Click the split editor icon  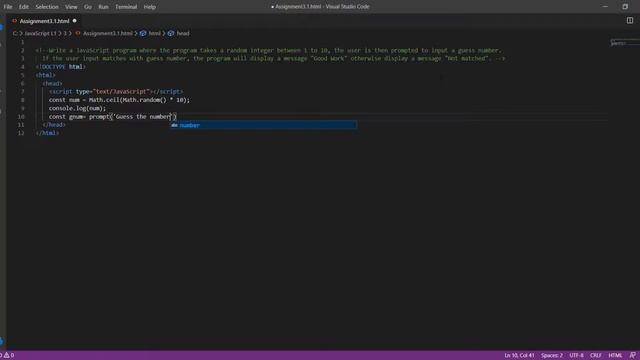pyautogui.click(x=630, y=20)
